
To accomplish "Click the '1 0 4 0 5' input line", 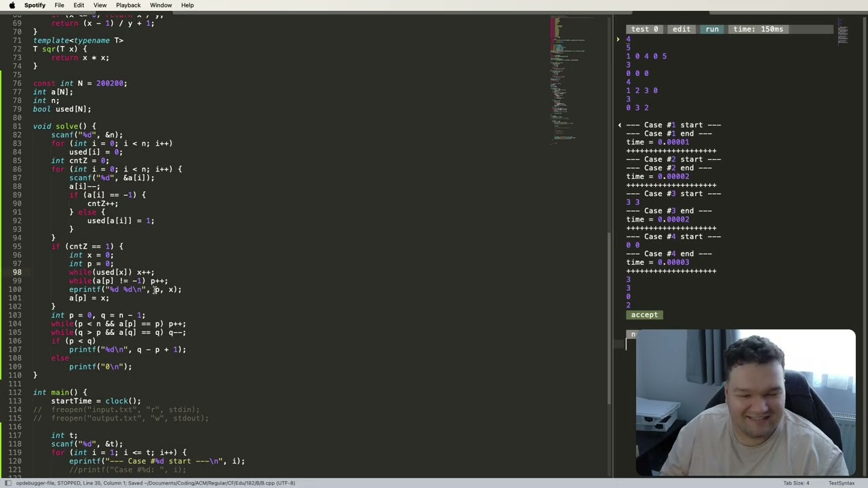I will [x=646, y=56].
